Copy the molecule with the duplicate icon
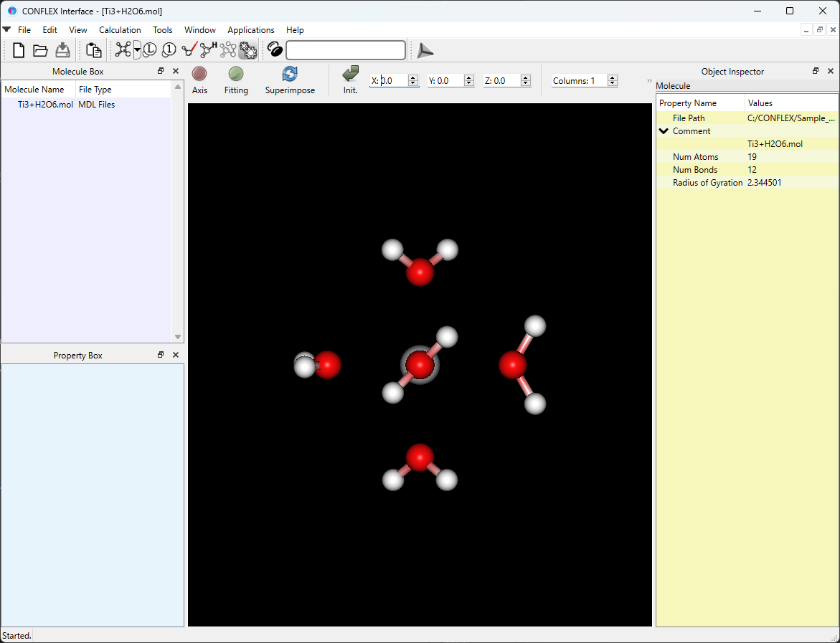 (93, 50)
